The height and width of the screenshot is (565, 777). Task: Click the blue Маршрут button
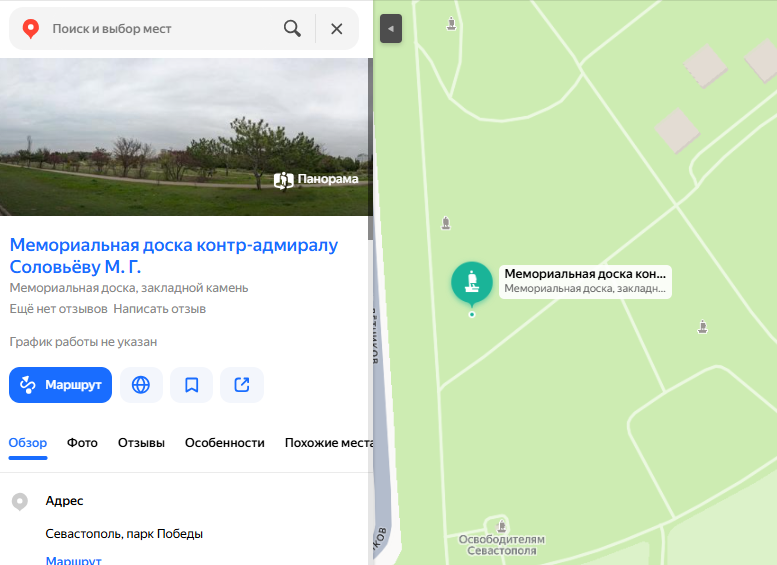[60, 385]
